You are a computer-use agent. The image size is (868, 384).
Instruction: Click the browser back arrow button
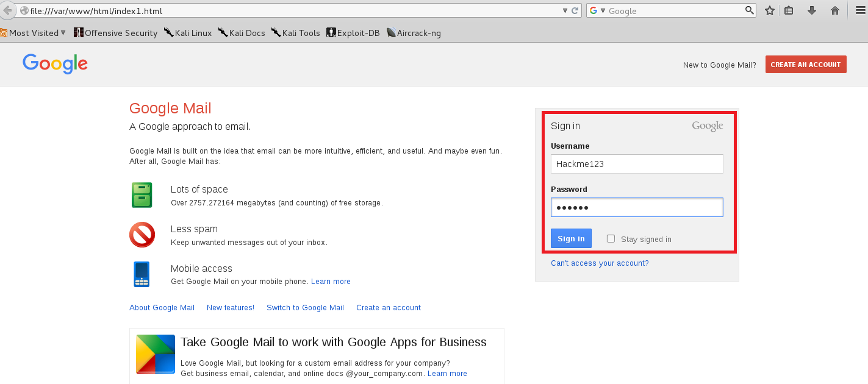coord(7,10)
